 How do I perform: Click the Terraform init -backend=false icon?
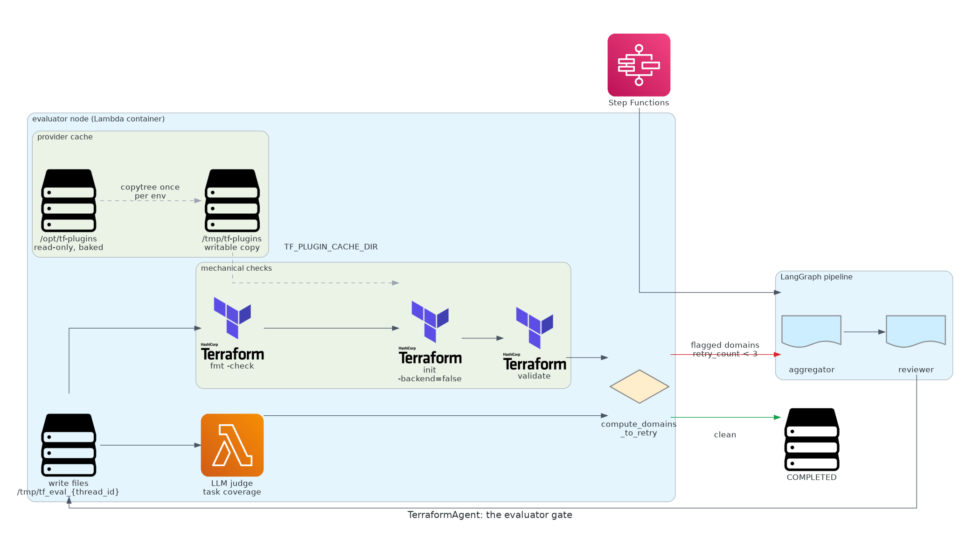pos(430,332)
